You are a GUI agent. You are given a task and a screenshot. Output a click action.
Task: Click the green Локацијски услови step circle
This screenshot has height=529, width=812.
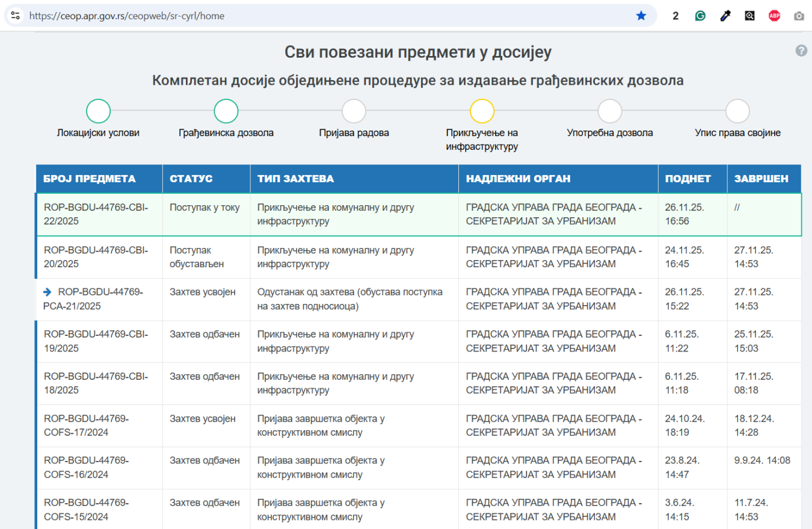point(98,111)
